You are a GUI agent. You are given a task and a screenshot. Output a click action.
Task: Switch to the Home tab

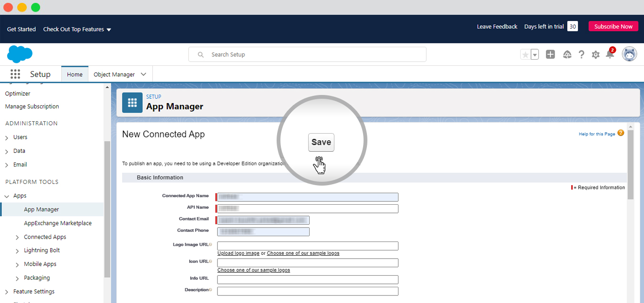(75, 74)
